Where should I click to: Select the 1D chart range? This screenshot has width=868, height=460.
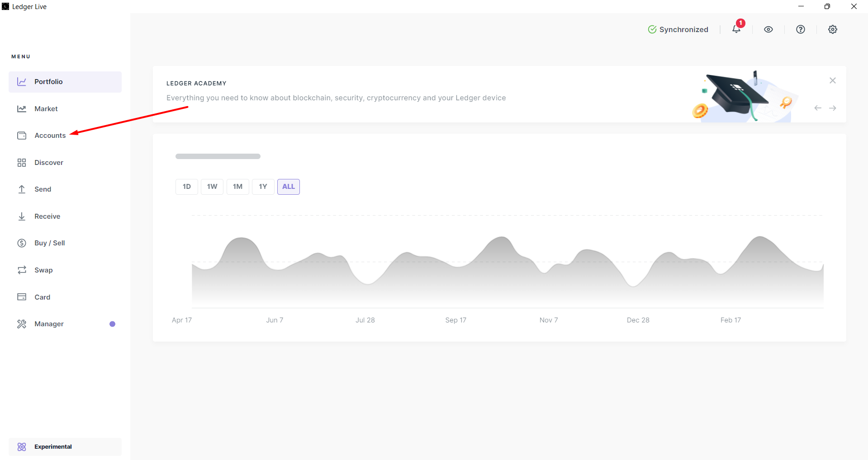click(187, 187)
